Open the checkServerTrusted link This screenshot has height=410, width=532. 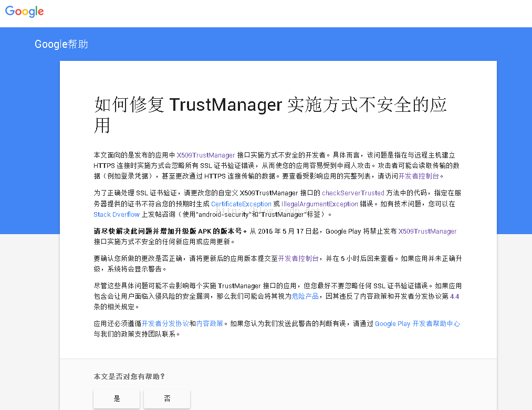pyautogui.click(x=353, y=193)
